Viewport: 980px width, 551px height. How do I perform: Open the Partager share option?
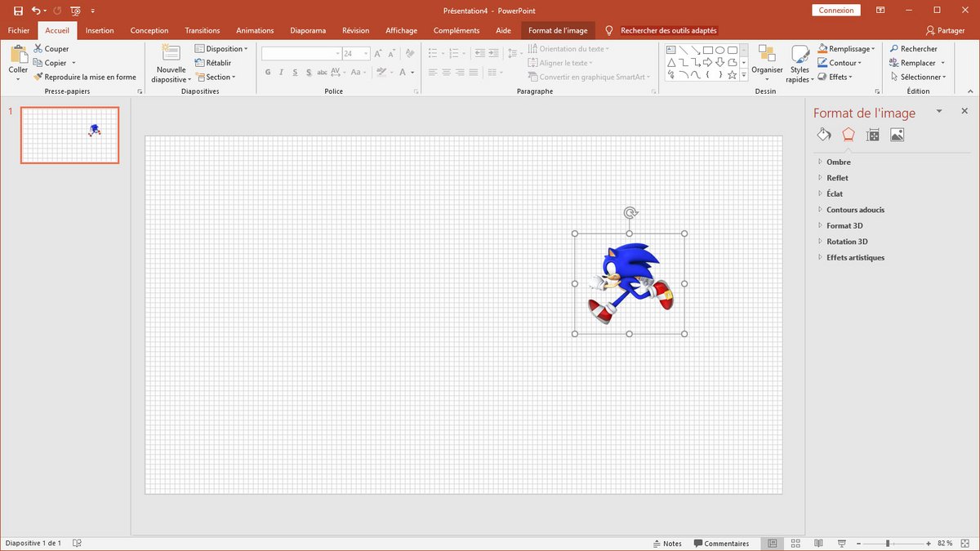(x=945, y=30)
